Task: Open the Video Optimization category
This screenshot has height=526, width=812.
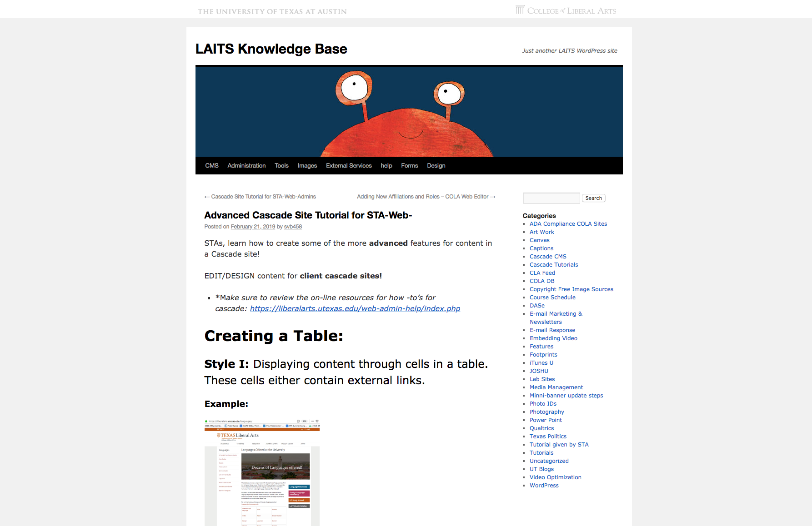Action: tap(555, 477)
